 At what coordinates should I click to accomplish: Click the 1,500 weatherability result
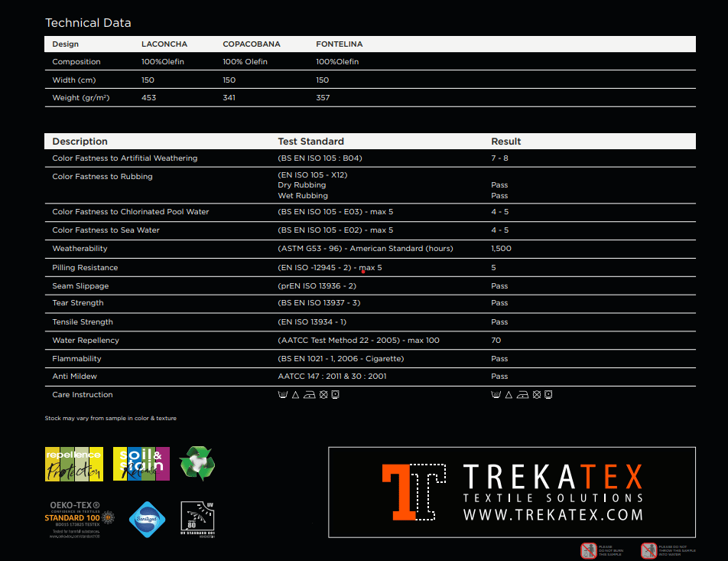(x=501, y=249)
